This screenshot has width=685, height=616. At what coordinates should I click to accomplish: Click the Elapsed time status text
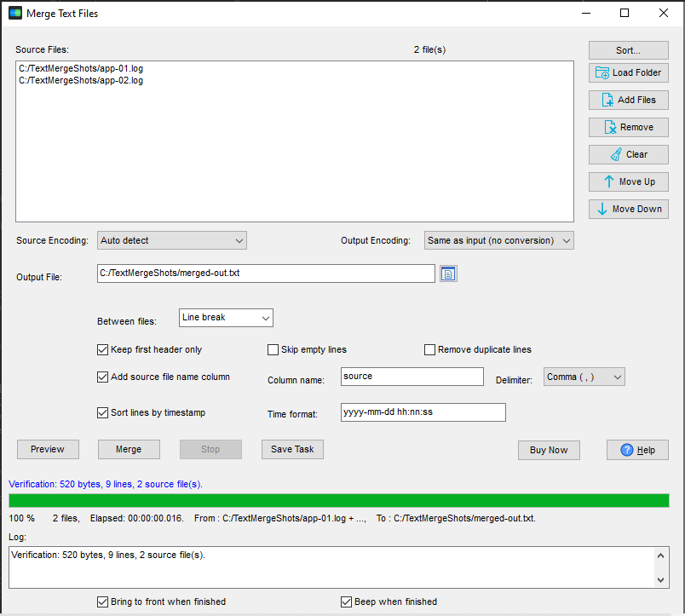[136, 519]
